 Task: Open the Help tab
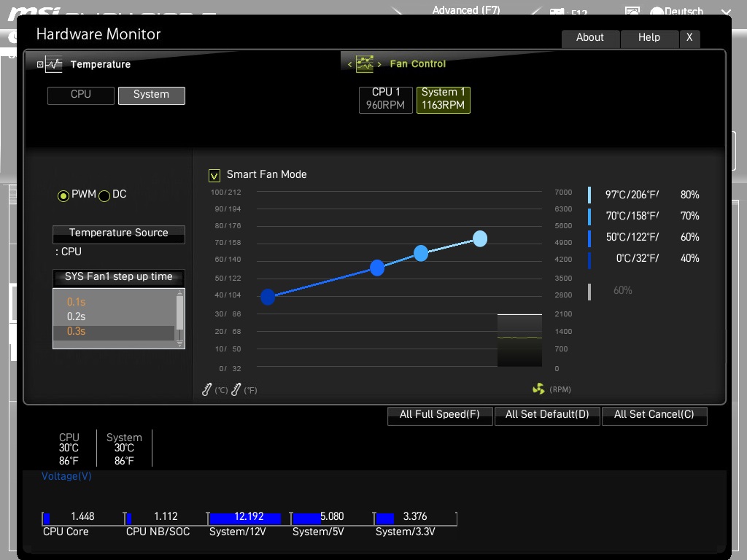point(649,38)
